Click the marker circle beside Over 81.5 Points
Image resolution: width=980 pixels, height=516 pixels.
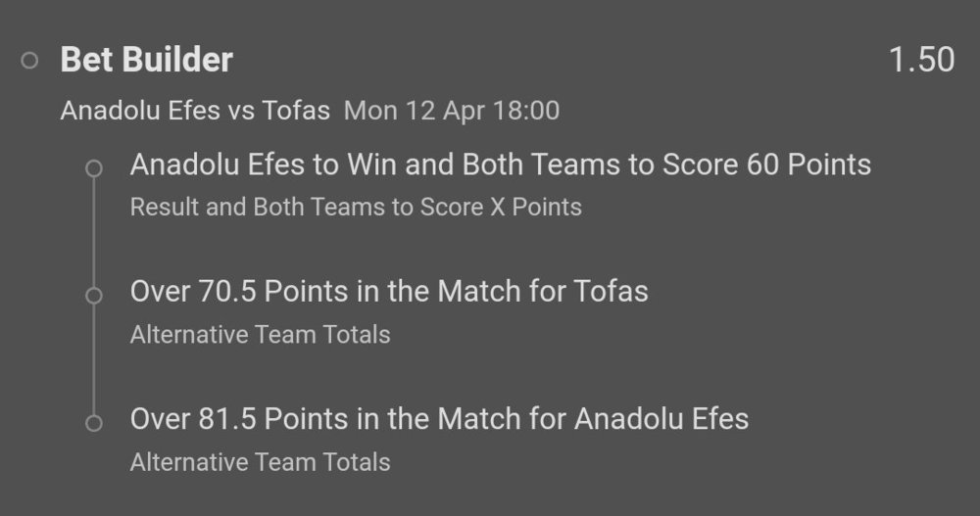[x=94, y=423]
